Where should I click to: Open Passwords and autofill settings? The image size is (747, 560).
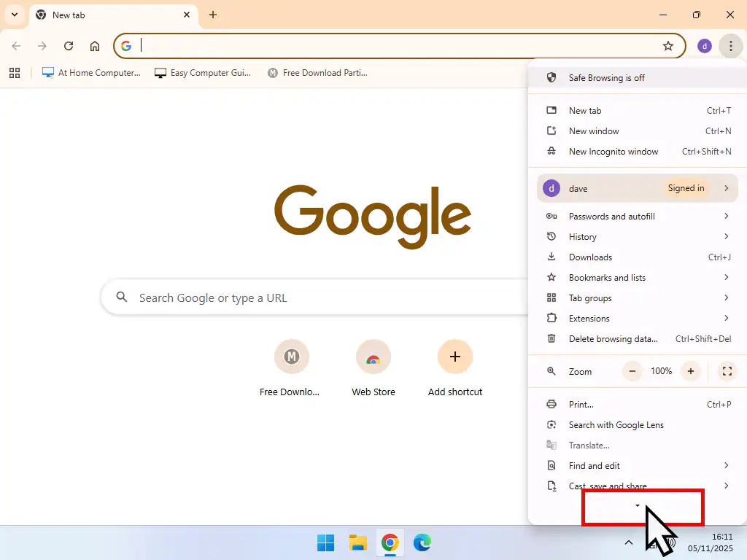point(611,216)
